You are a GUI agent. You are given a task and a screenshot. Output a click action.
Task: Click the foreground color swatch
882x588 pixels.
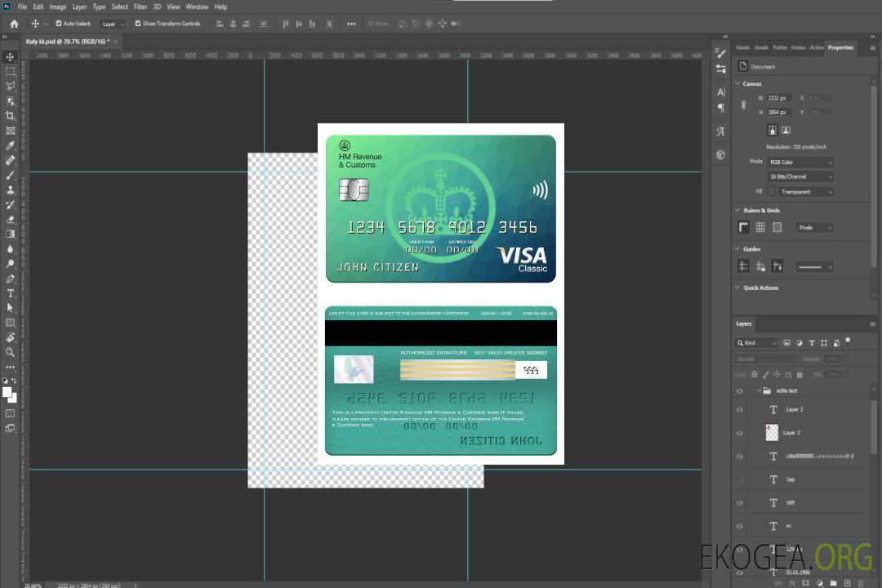point(7,393)
